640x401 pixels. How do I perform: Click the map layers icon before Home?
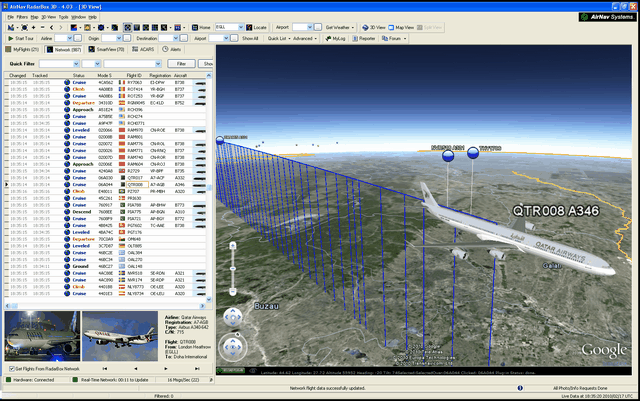(x=178, y=27)
